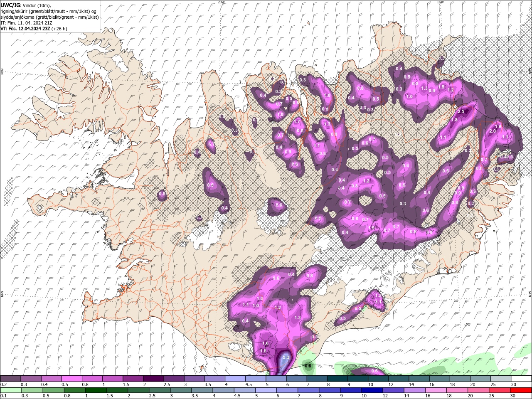Viewport: 532px width, 399px height.
Task: Click the '15W' longitude label at top
Action: tap(440, 2)
